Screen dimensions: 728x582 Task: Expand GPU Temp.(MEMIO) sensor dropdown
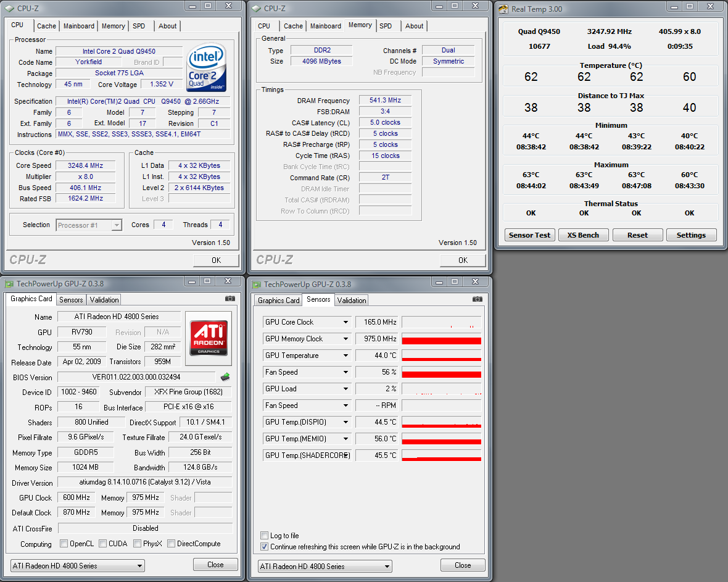coord(345,438)
